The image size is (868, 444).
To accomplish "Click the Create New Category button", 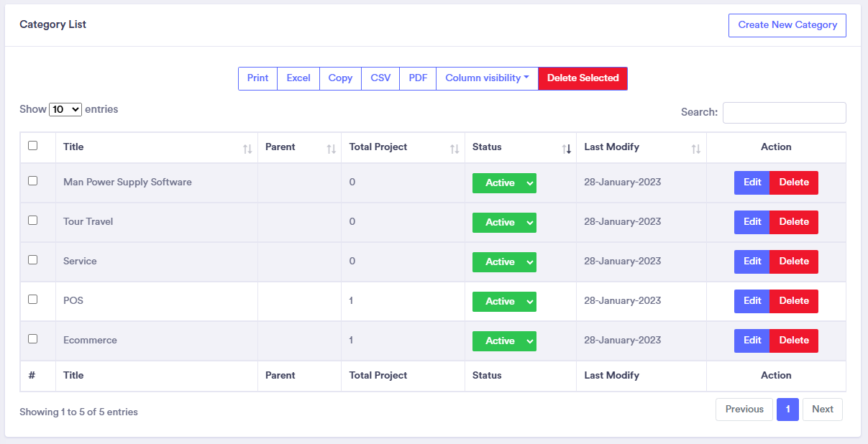I will [787, 25].
